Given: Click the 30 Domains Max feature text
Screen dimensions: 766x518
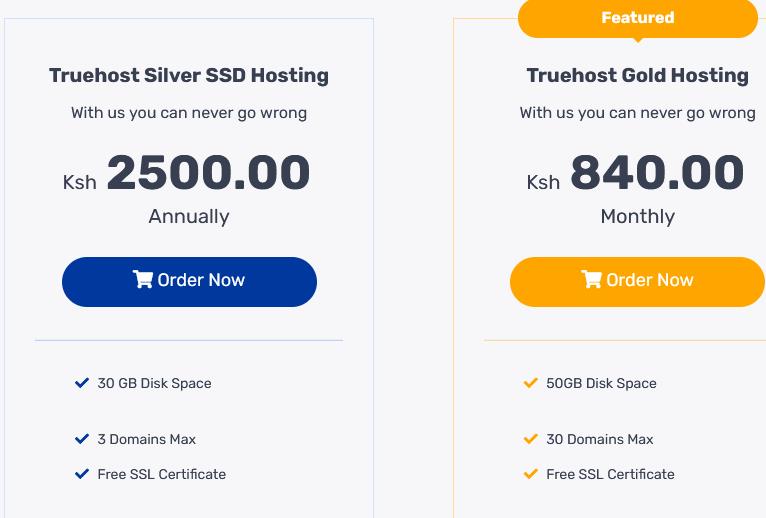Looking at the screenshot, I should click(x=600, y=439).
